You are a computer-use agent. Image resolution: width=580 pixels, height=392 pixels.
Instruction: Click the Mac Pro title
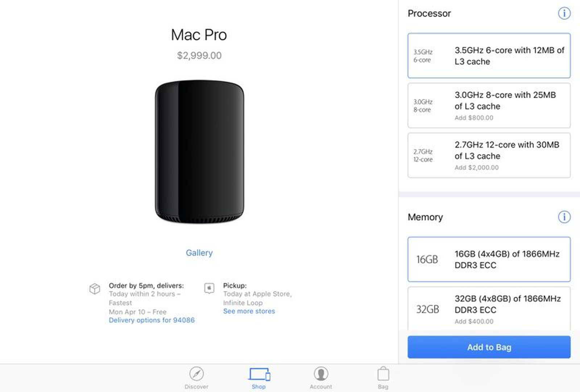point(199,35)
